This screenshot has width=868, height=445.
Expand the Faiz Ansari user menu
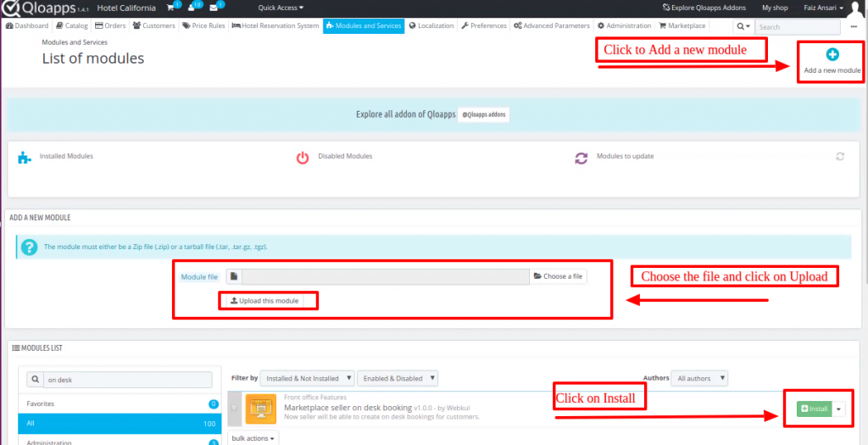pos(823,8)
